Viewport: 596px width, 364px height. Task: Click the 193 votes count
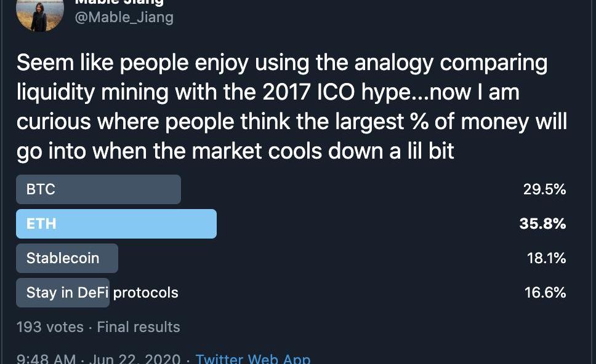pyautogui.click(x=50, y=327)
